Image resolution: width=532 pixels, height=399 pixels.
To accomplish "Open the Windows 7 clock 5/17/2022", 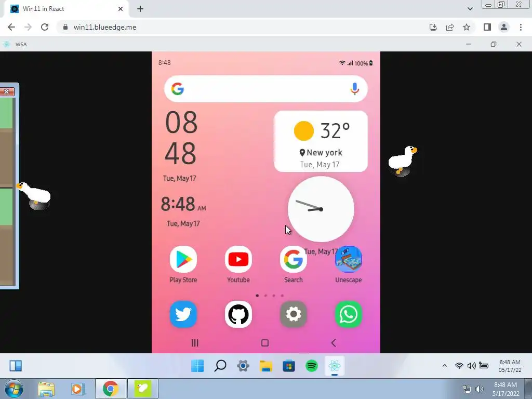I will click(506, 389).
